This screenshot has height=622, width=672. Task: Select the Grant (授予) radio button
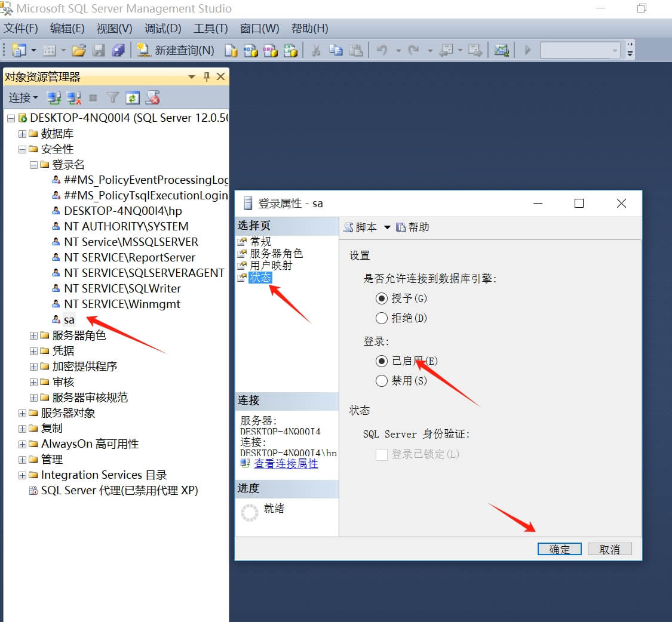click(382, 298)
